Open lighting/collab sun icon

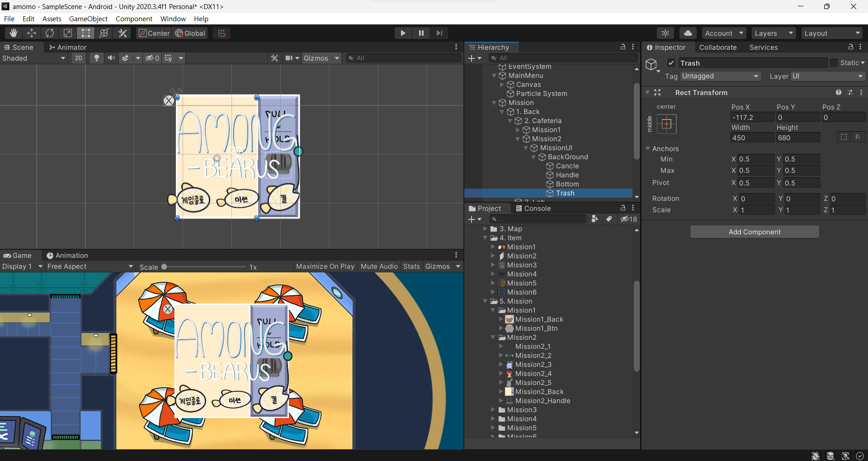tap(665, 33)
